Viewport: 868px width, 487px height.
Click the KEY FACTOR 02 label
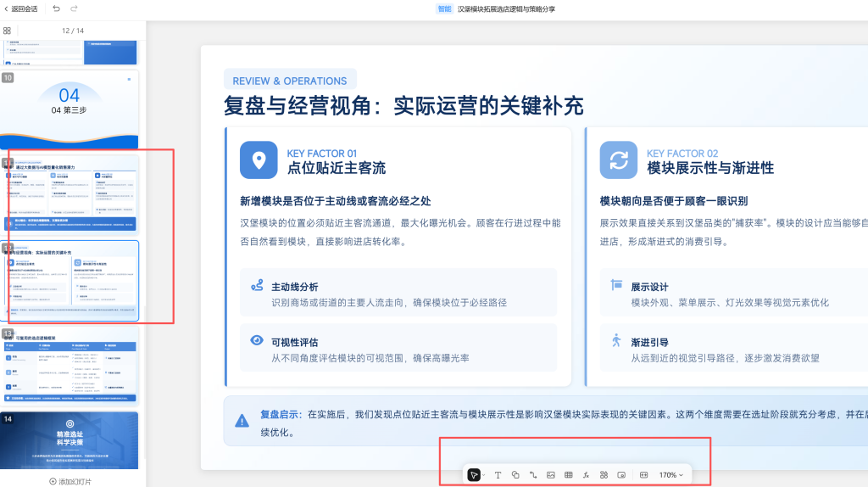[682, 154]
